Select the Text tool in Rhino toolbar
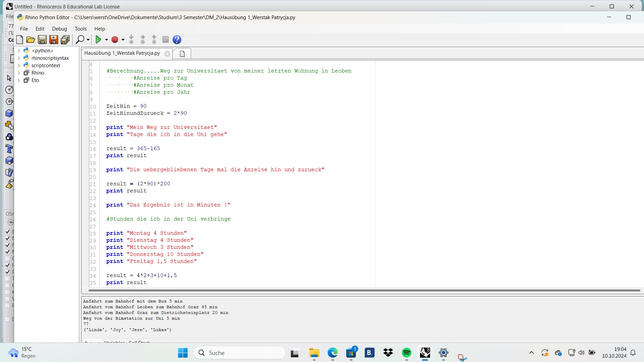The width and height of the screenshot is (644, 362). (x=9, y=149)
